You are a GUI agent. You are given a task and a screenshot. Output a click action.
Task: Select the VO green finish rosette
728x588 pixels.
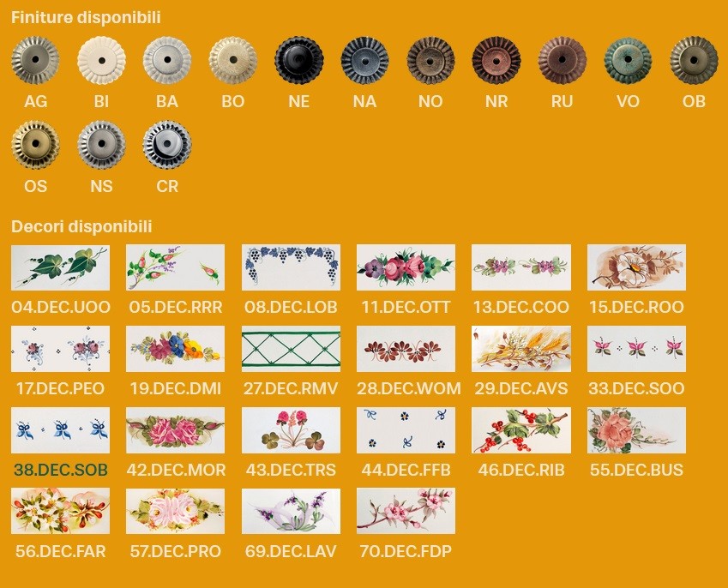pyautogui.click(x=628, y=60)
